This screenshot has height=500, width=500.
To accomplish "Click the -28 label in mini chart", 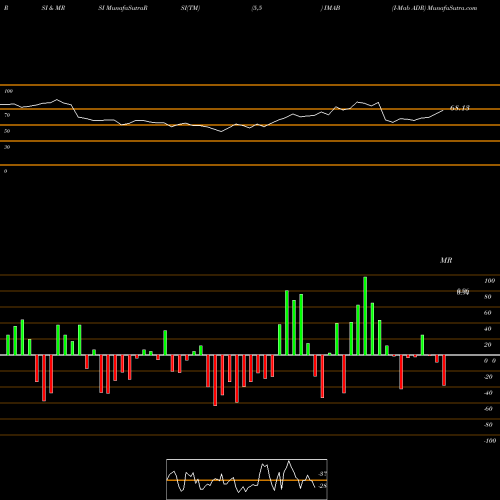I will tap(322, 486).
